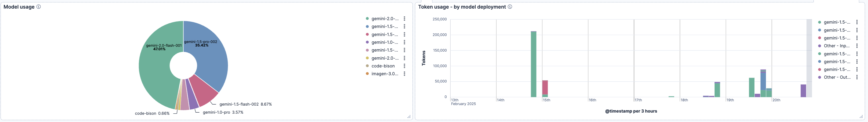Open options for Other - Out... legend entry
The image size is (868, 122).
(x=857, y=77)
